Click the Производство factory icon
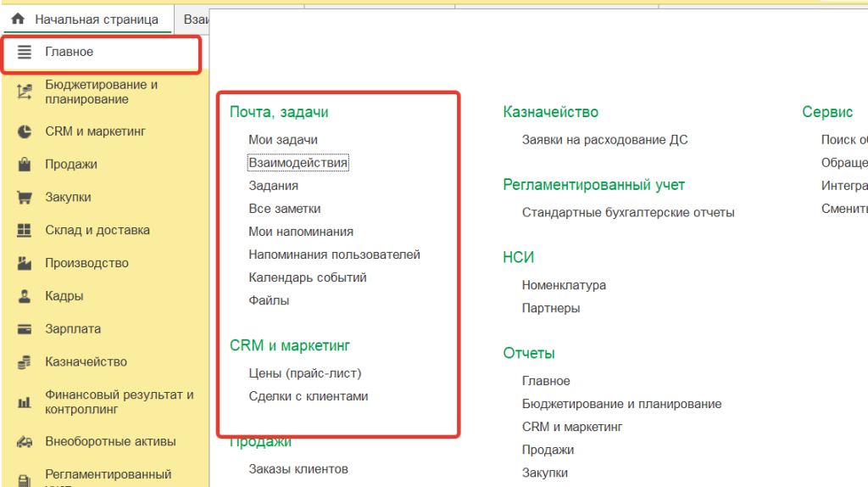Image resolution: width=868 pixels, height=487 pixels. coord(25,263)
